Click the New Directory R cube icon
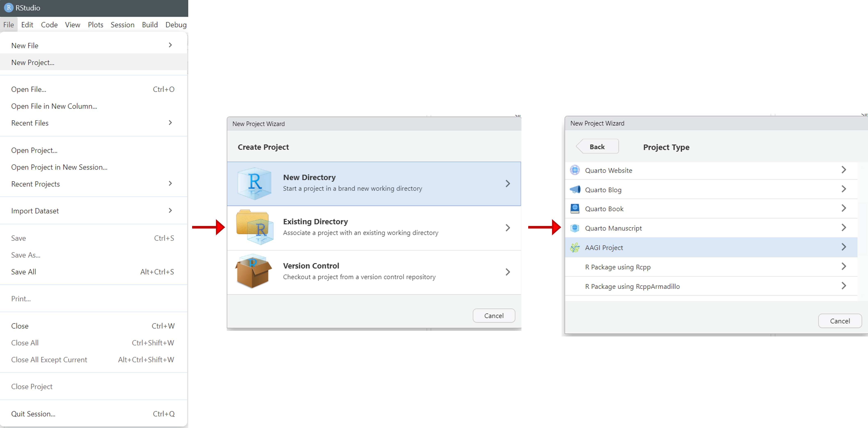Screen dimensions: 868x428 click(x=254, y=183)
